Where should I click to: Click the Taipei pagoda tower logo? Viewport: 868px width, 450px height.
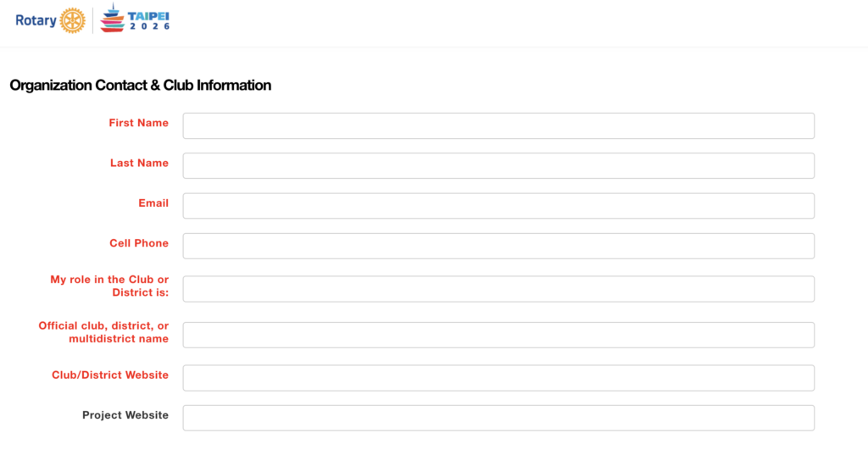[x=112, y=19]
